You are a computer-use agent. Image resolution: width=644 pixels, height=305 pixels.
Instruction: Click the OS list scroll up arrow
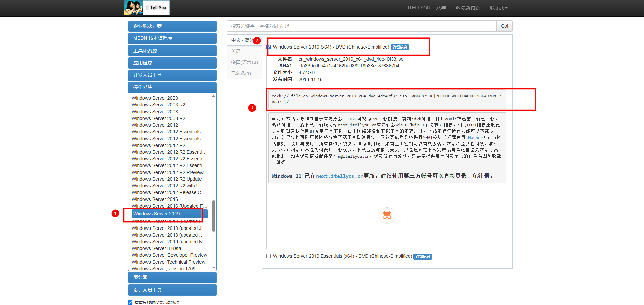(214, 96)
